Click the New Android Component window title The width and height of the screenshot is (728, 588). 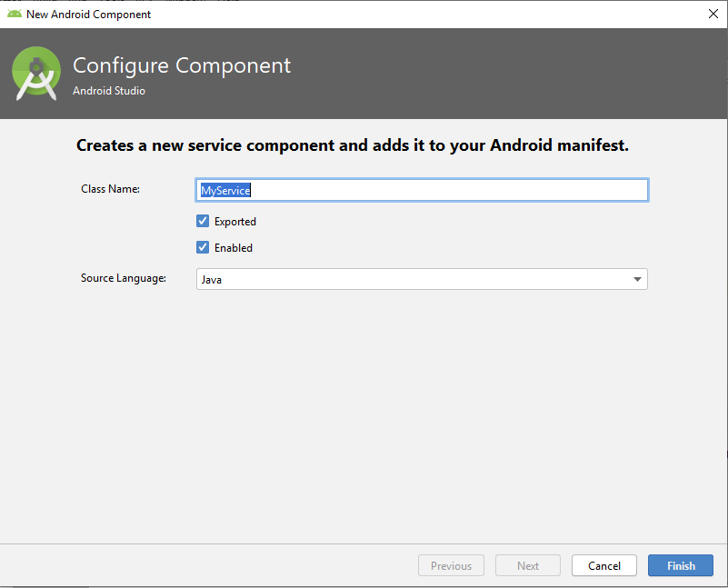(x=89, y=15)
